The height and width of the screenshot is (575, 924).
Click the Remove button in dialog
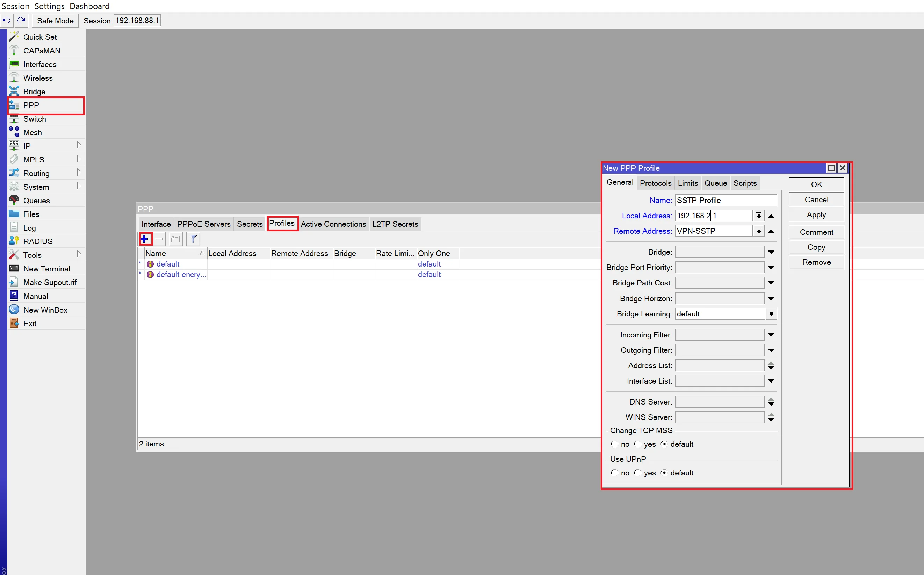coord(816,262)
